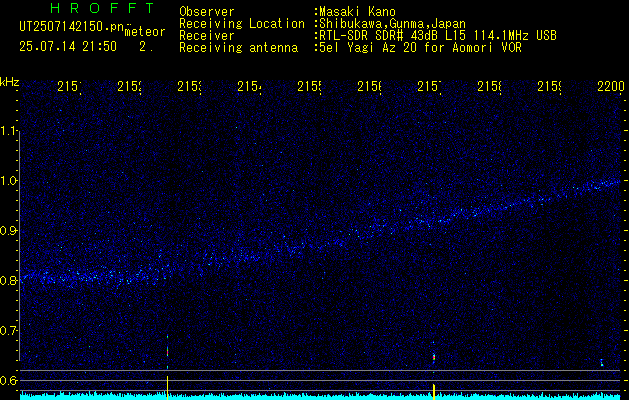629x400 pixels.
Task: Click the 2151 time axis label
Action: click(x=69, y=86)
